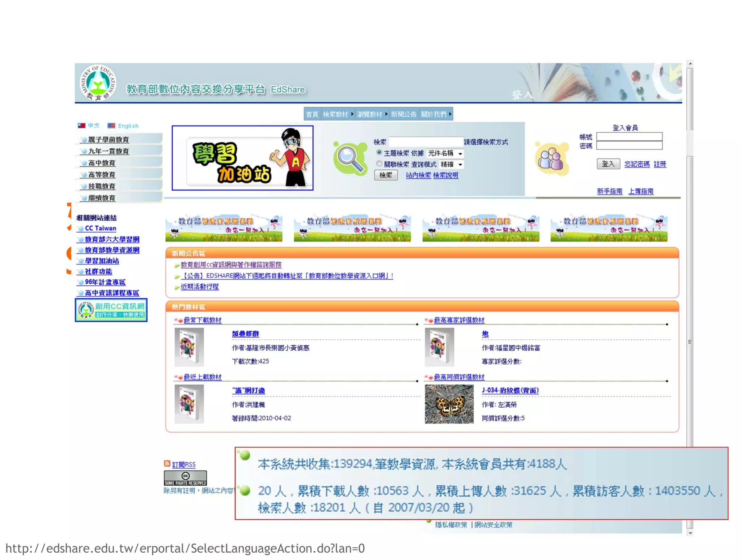Open the 類疊修辭 material link
Screen dimensions: 741x560
pyautogui.click(x=245, y=334)
